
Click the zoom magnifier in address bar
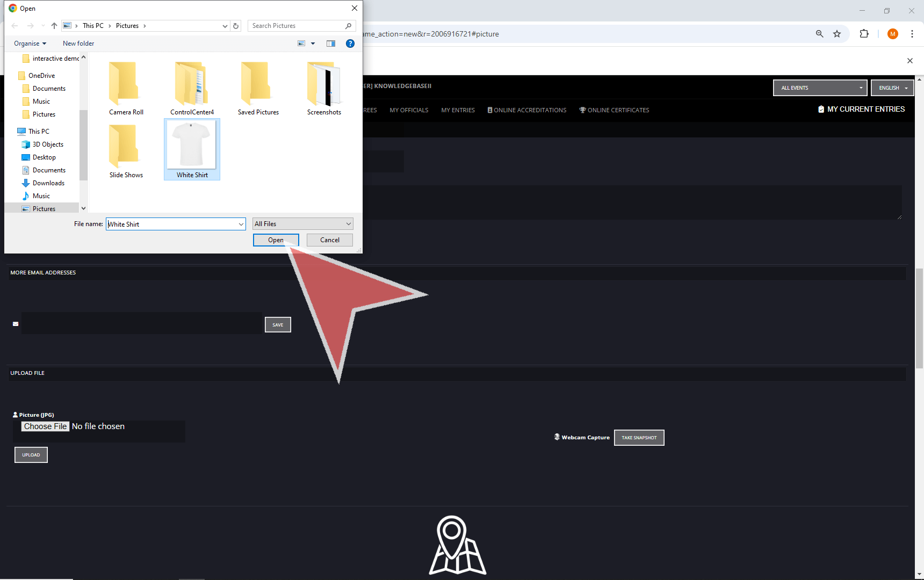click(x=820, y=34)
